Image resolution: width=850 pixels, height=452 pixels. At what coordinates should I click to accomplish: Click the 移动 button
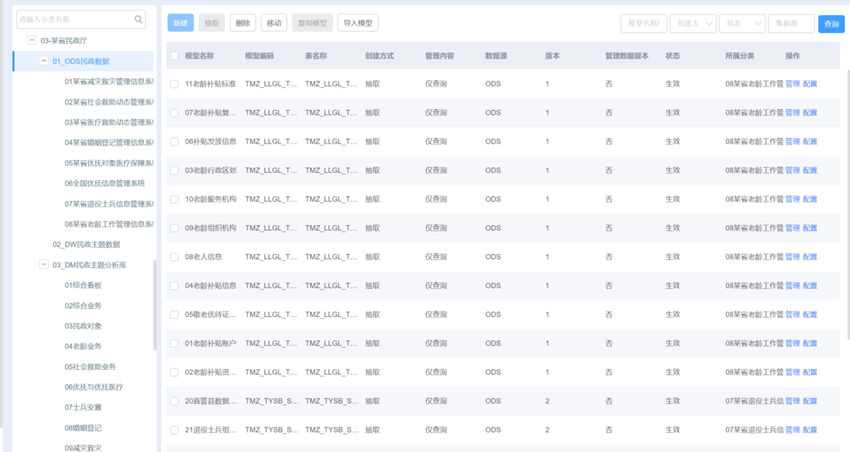tap(274, 23)
